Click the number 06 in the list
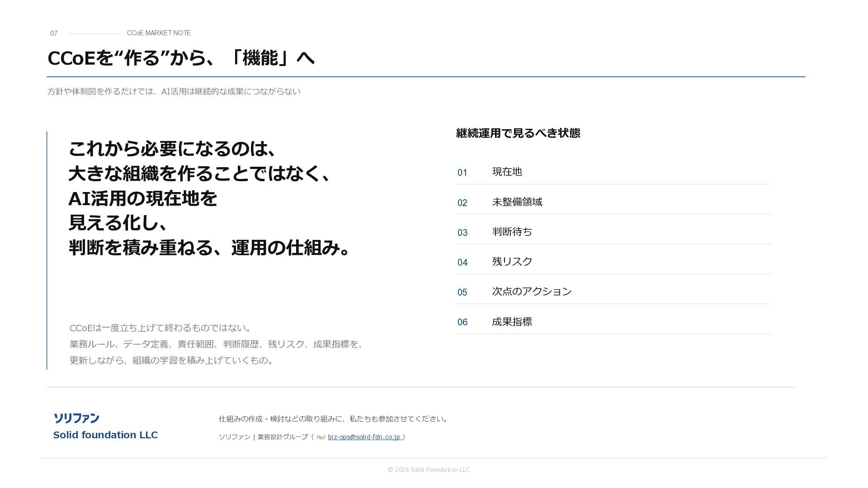Image resolution: width=868 pixels, height=488 pixels. point(462,322)
